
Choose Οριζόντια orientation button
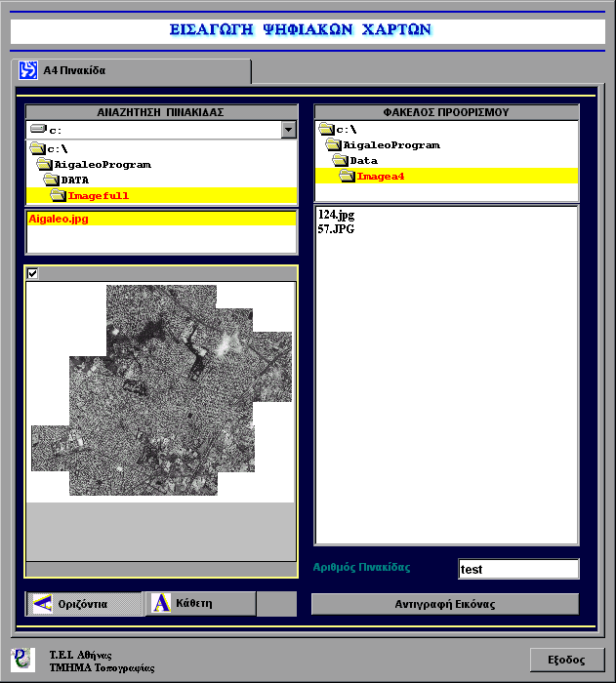84,604
